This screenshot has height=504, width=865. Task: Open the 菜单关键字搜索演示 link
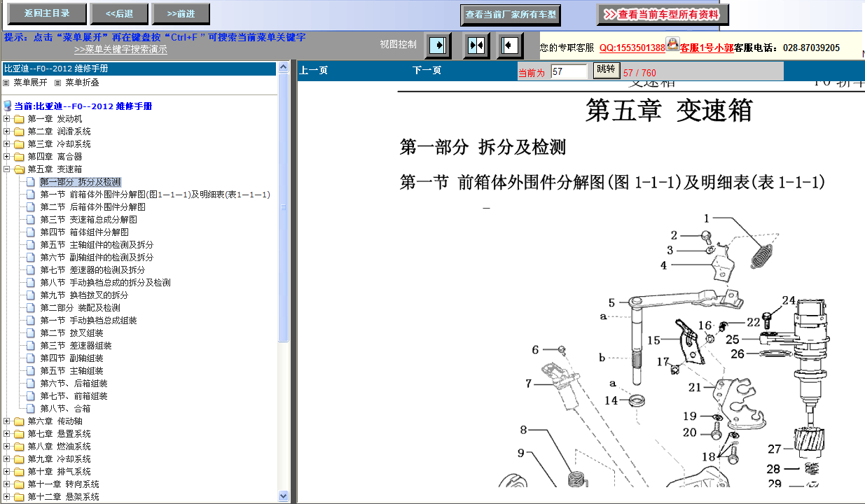pos(120,50)
